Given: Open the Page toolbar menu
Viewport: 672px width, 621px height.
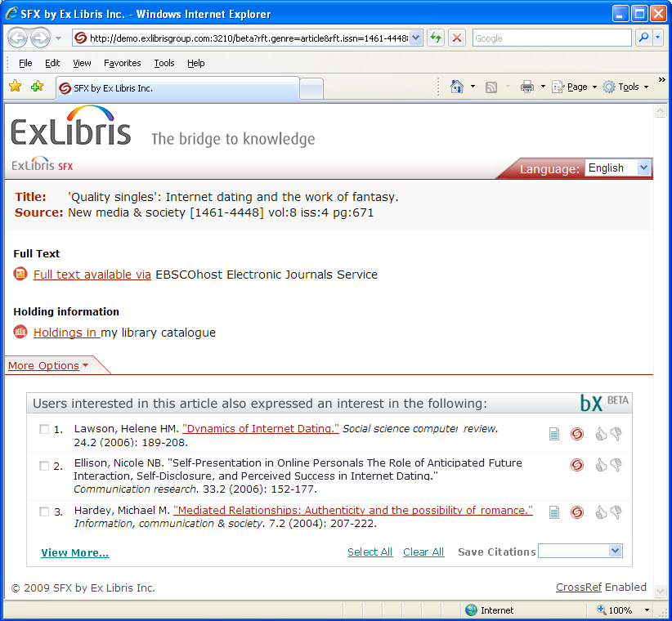Looking at the screenshot, I should (574, 87).
